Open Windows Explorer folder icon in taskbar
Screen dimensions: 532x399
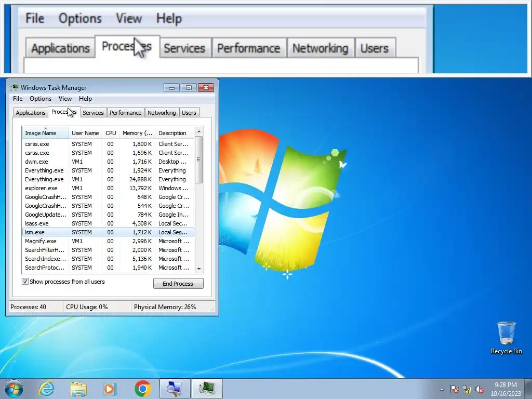click(x=78, y=389)
